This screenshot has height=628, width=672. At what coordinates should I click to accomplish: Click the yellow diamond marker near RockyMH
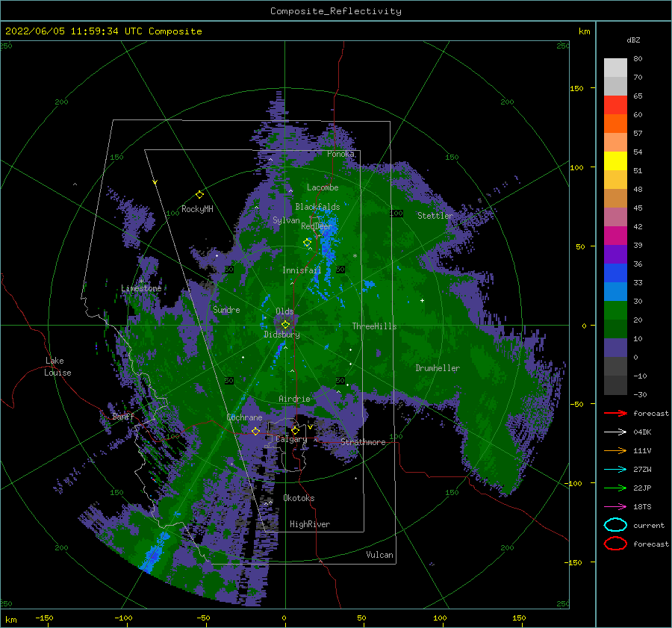click(199, 195)
